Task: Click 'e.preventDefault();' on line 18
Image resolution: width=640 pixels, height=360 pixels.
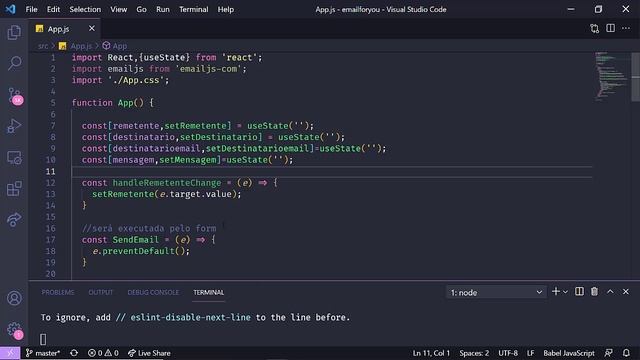Action: pyautogui.click(x=141, y=251)
